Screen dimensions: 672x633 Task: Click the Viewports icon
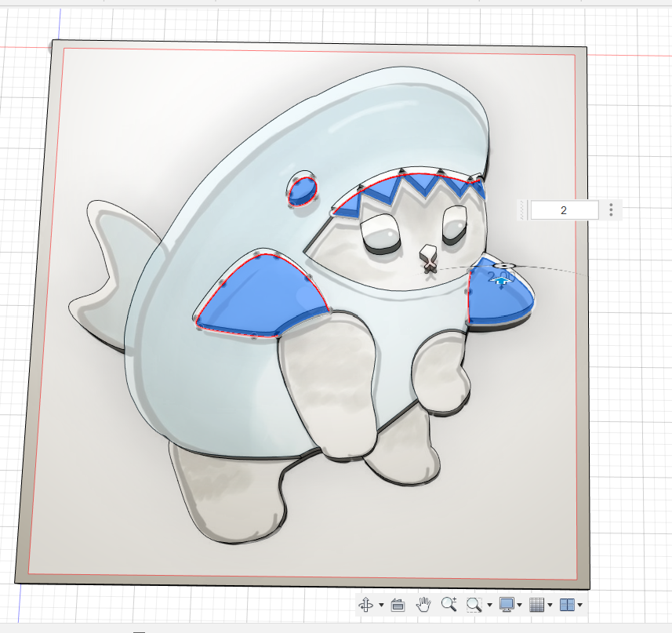pos(567,606)
